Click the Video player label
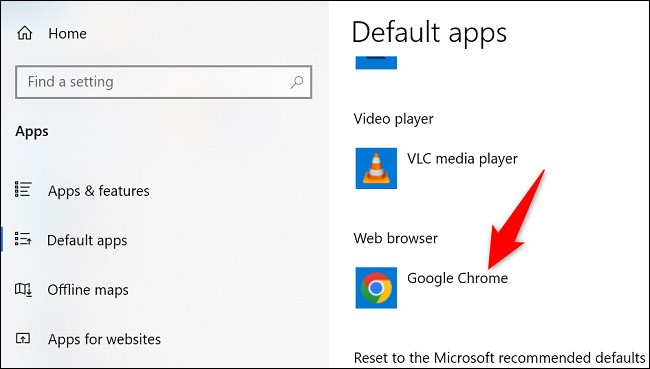650x369 pixels. click(x=393, y=119)
